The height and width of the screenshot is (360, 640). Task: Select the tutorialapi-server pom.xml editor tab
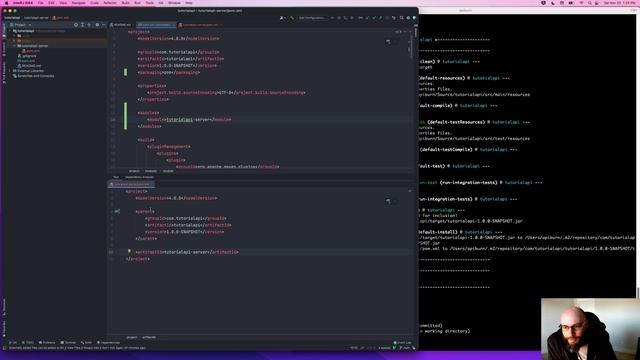click(200, 25)
